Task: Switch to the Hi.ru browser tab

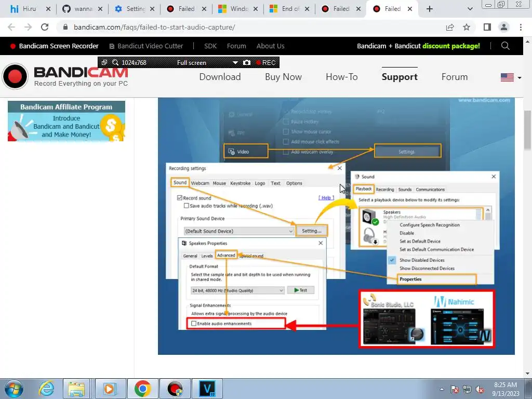Action: pyautogui.click(x=29, y=9)
